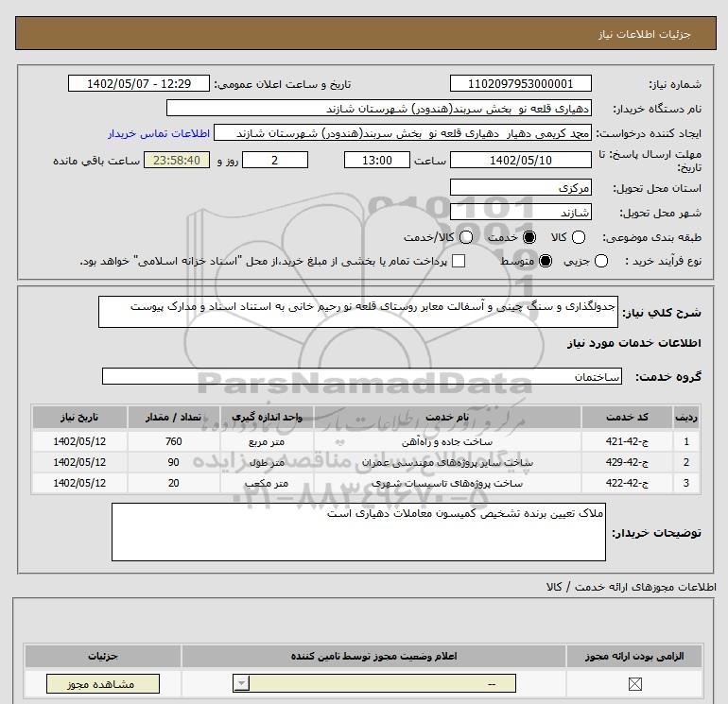Select the متوسط purchase type radio

coord(546,261)
